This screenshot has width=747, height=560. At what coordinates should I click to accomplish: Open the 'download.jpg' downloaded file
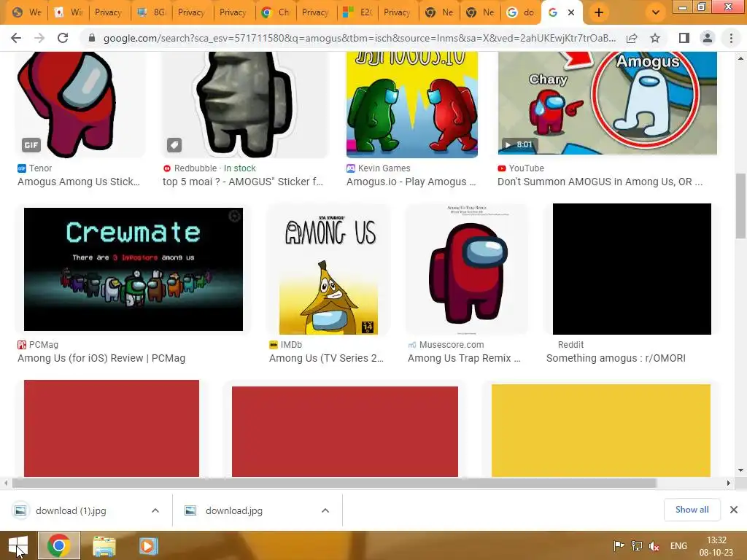(x=234, y=510)
